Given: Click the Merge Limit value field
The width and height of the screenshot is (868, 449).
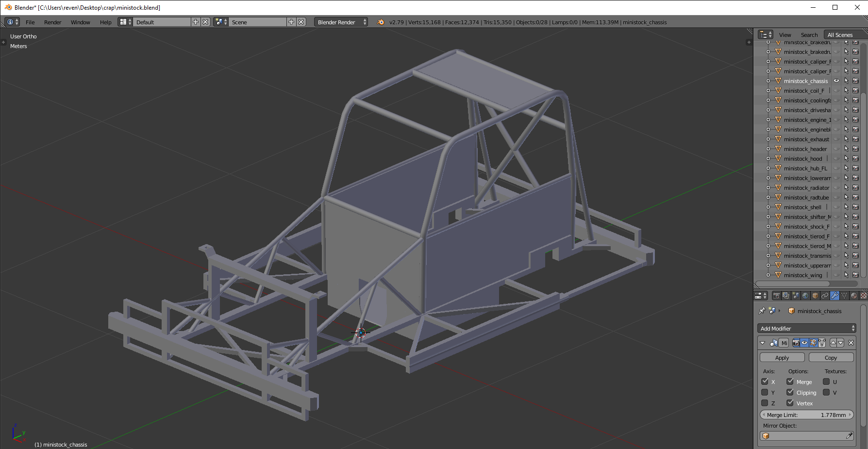Looking at the screenshot, I should (x=806, y=415).
